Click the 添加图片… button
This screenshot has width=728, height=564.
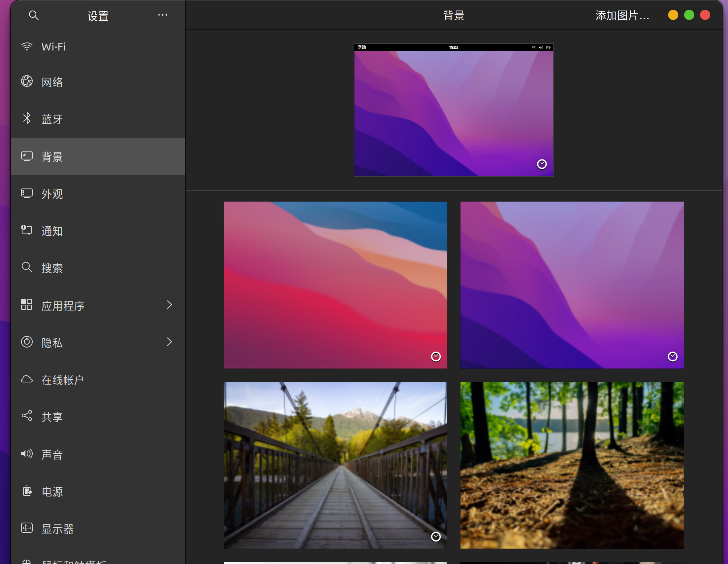(x=622, y=15)
